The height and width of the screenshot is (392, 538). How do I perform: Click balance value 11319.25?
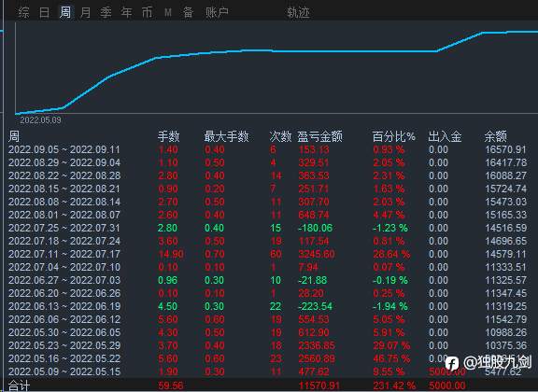point(505,306)
